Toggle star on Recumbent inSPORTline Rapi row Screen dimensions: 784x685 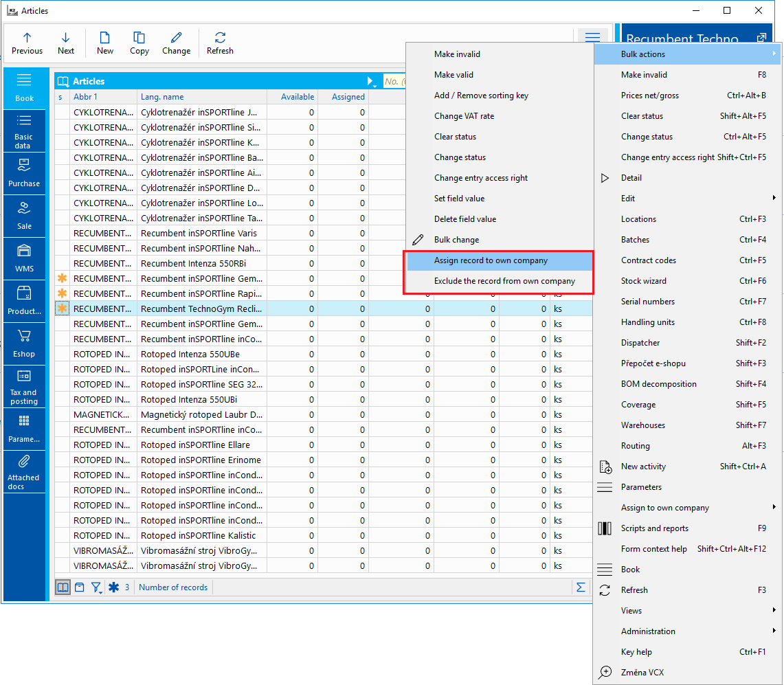click(x=62, y=293)
